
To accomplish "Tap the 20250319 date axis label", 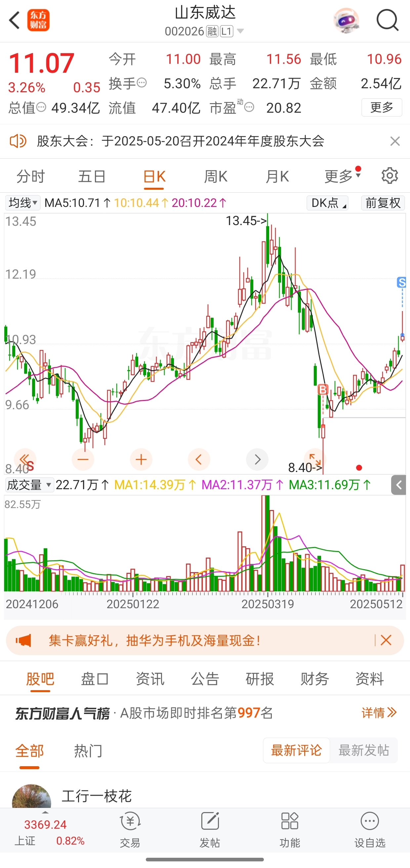I will coord(268,604).
